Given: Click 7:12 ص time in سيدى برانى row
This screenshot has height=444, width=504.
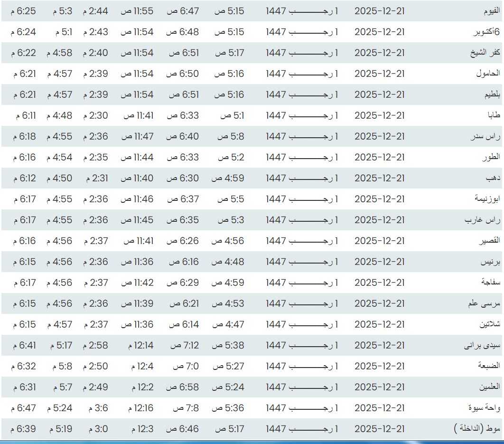Looking at the screenshot, I should tap(182, 345).
